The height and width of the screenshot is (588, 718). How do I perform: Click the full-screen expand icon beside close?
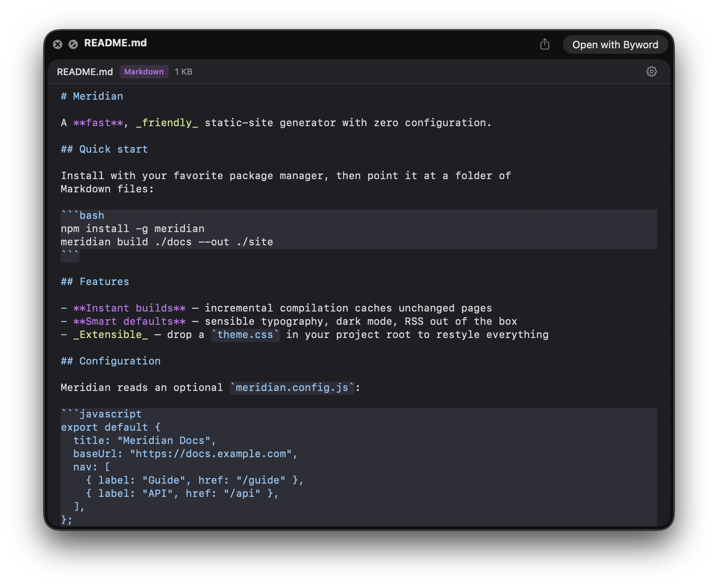pyautogui.click(x=73, y=44)
